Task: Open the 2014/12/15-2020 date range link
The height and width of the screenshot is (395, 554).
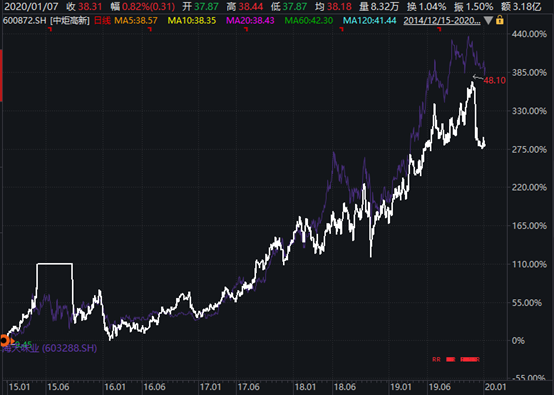Action: pyautogui.click(x=442, y=20)
